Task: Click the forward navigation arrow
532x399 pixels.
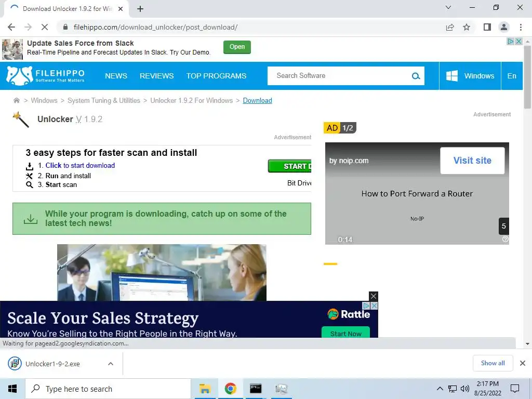Action: [x=28, y=27]
